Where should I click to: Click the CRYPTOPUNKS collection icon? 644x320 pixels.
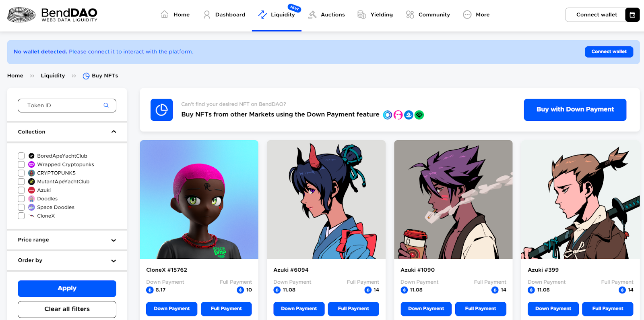[31, 173]
